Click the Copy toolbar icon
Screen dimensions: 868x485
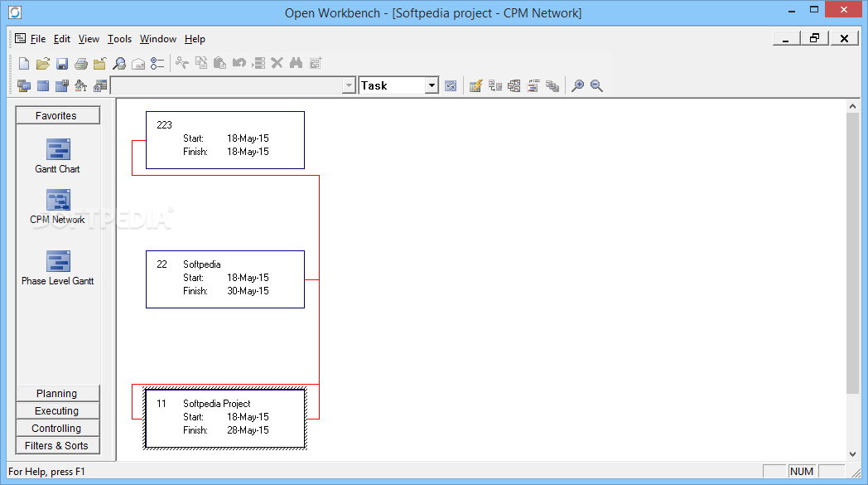[x=201, y=63]
